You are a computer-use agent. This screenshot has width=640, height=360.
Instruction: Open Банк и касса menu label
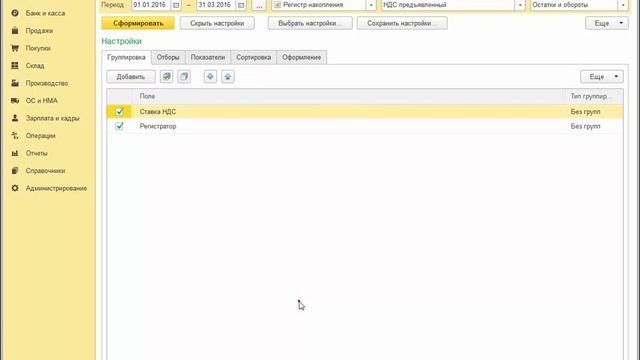pyautogui.click(x=45, y=13)
